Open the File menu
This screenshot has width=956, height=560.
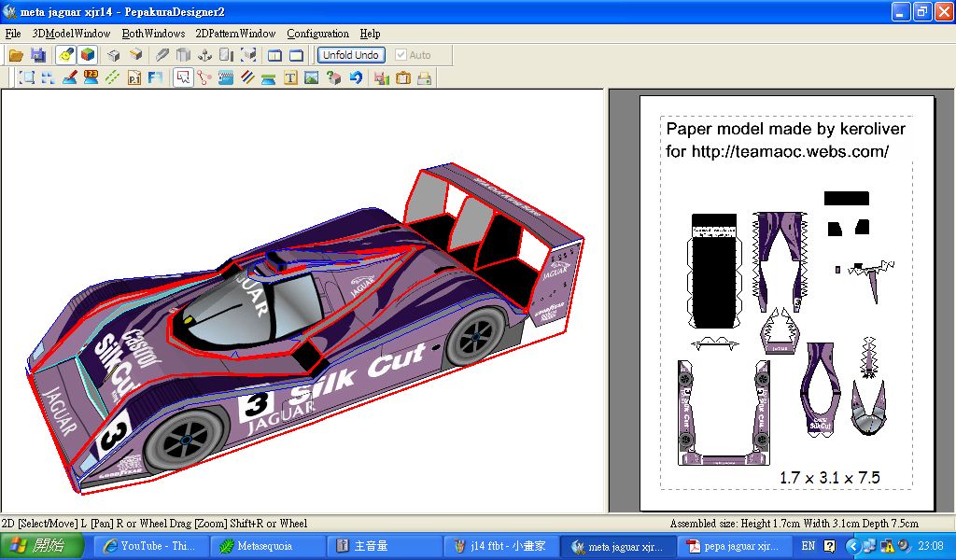(13, 34)
